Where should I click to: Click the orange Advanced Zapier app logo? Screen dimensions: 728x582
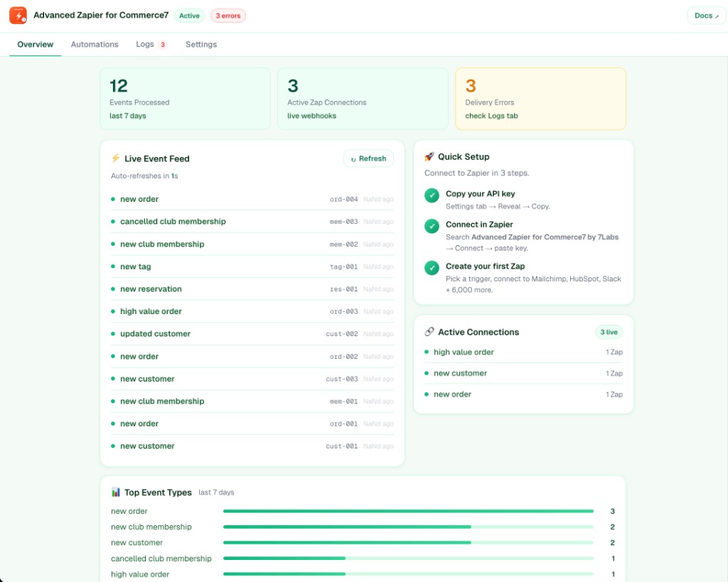pos(18,16)
